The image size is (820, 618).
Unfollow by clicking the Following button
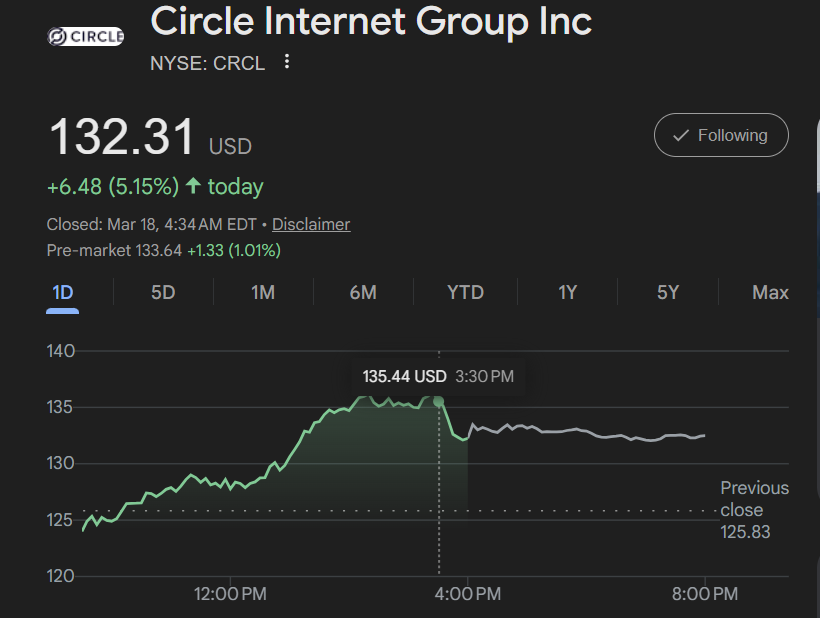[721, 135]
